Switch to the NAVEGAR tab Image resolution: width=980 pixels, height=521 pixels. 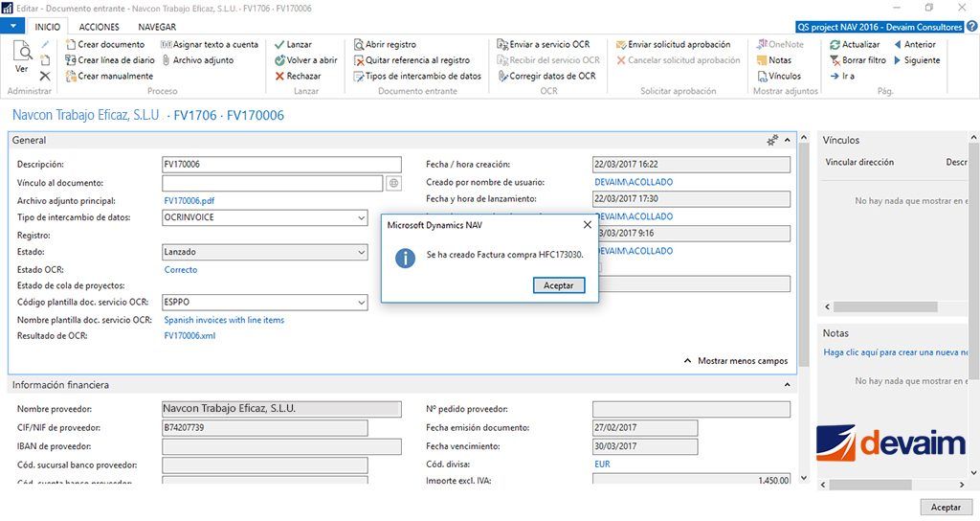tap(157, 27)
